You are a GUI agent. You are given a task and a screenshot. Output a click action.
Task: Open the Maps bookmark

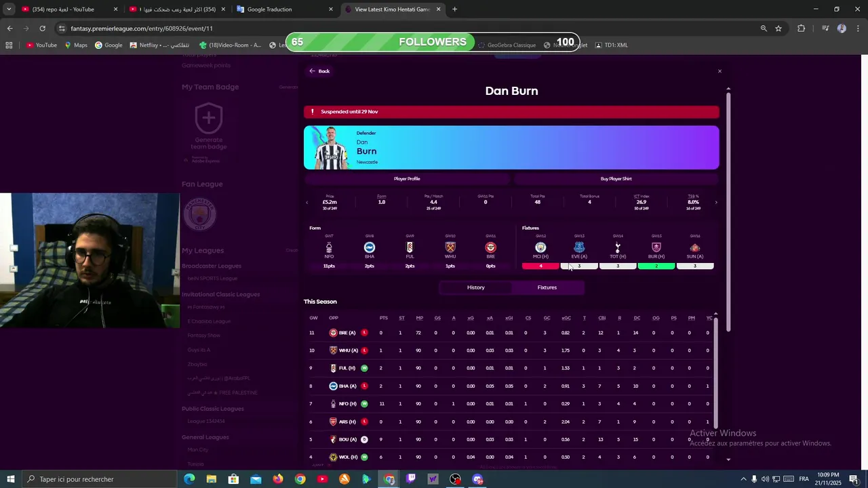tap(76, 45)
